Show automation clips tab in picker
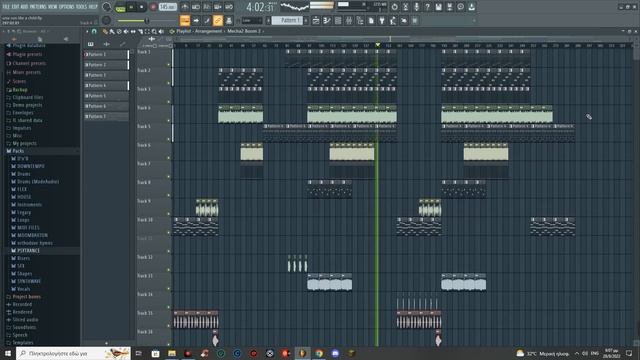 122,44
